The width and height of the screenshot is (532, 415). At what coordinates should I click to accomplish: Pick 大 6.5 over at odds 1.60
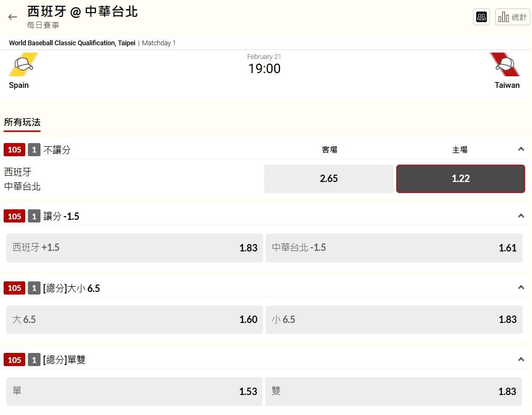click(x=134, y=320)
